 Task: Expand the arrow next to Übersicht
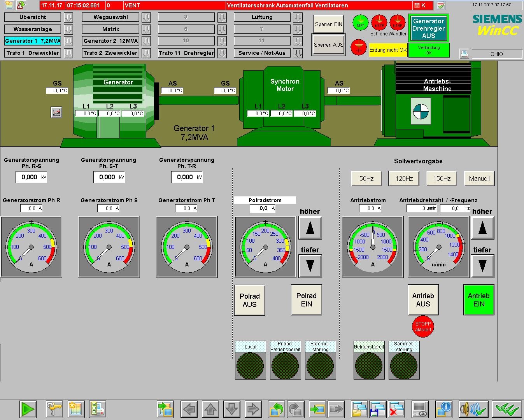pyautogui.click(x=68, y=17)
